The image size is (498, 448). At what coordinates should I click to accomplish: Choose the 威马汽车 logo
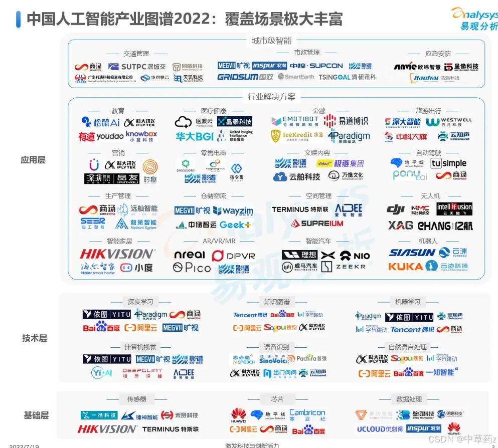[299, 267]
